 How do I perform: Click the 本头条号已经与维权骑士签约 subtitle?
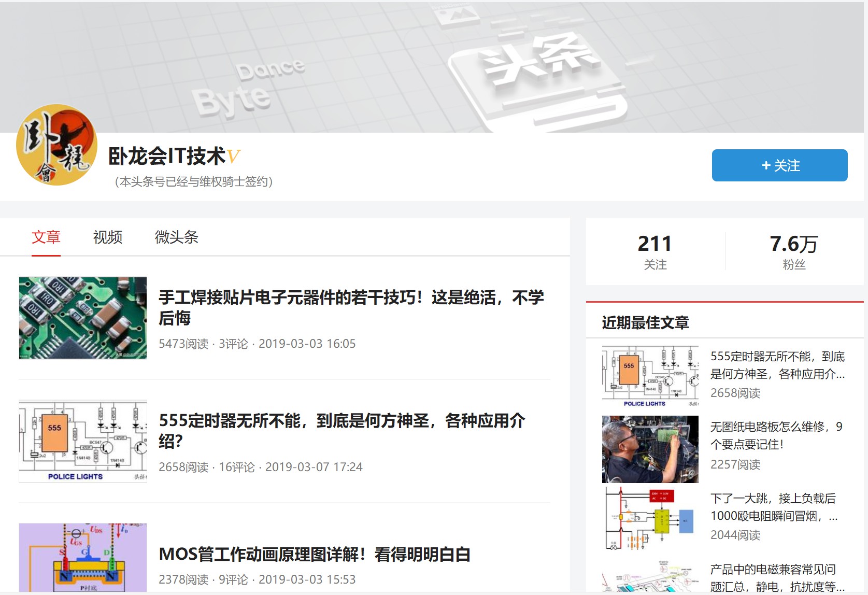click(x=194, y=182)
